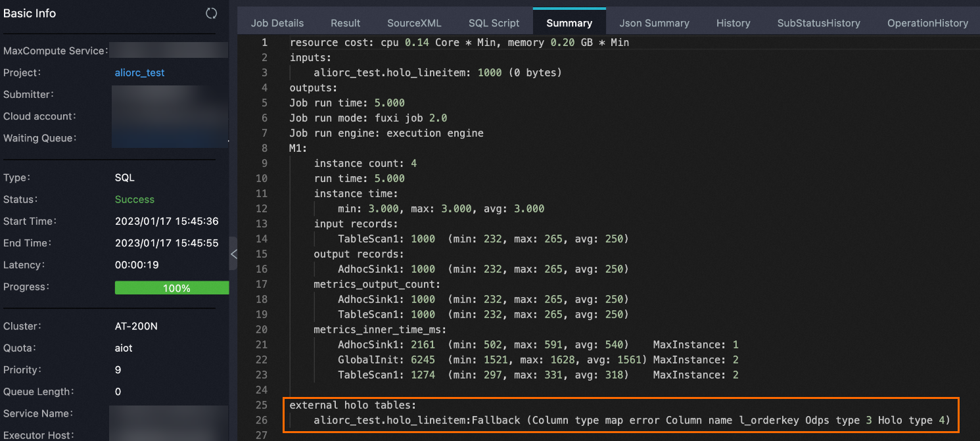The image size is (980, 441).
Task: Click the MaxCompute Service label
Action: click(55, 51)
